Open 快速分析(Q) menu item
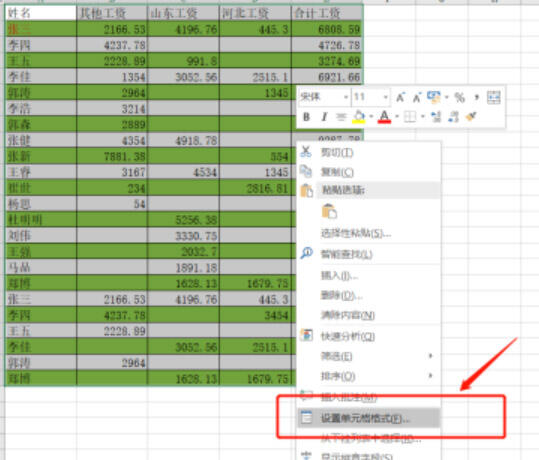This screenshot has height=460, width=539. pos(368,336)
